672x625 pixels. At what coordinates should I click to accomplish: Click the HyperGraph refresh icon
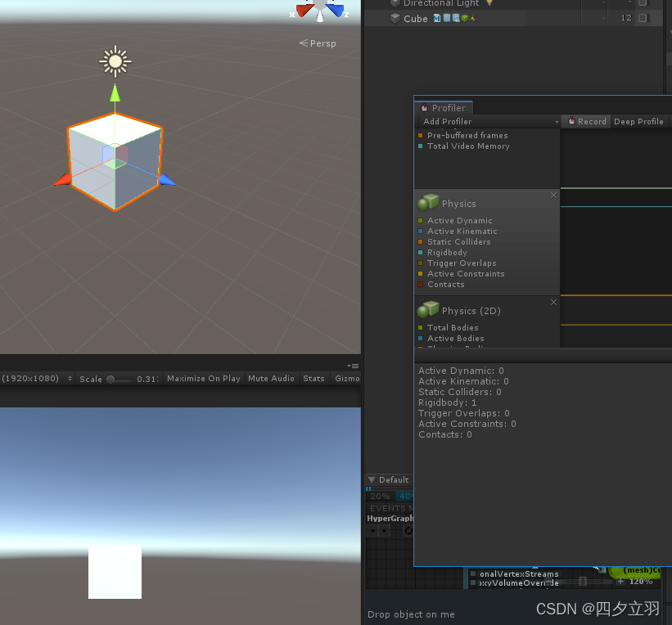(x=408, y=530)
